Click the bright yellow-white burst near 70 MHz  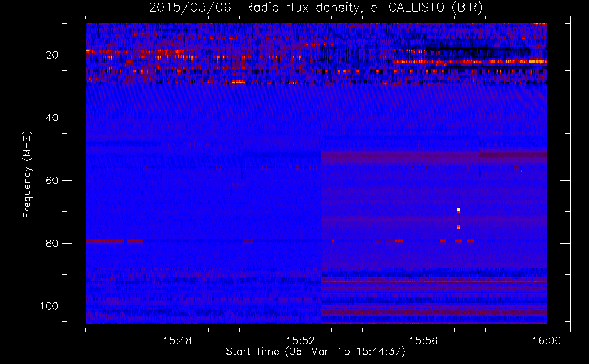coord(459,210)
